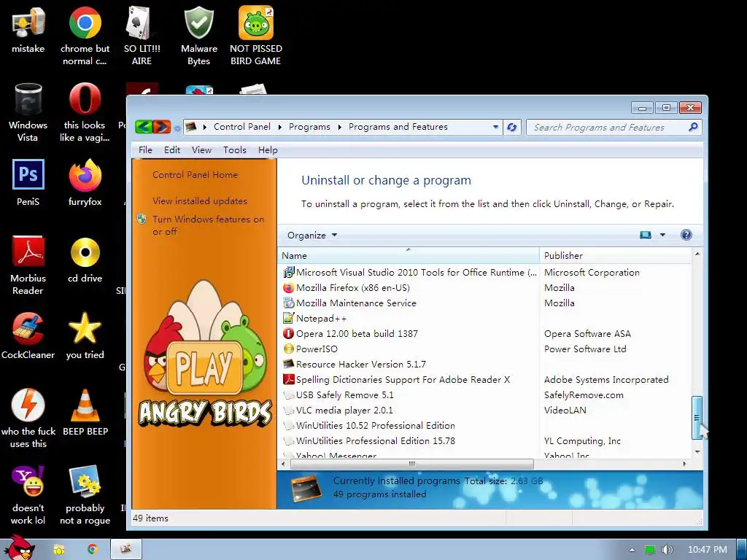Viewport: 747px width, 560px height.
Task: Click Programs in the breadcrumb
Action: pyautogui.click(x=309, y=127)
